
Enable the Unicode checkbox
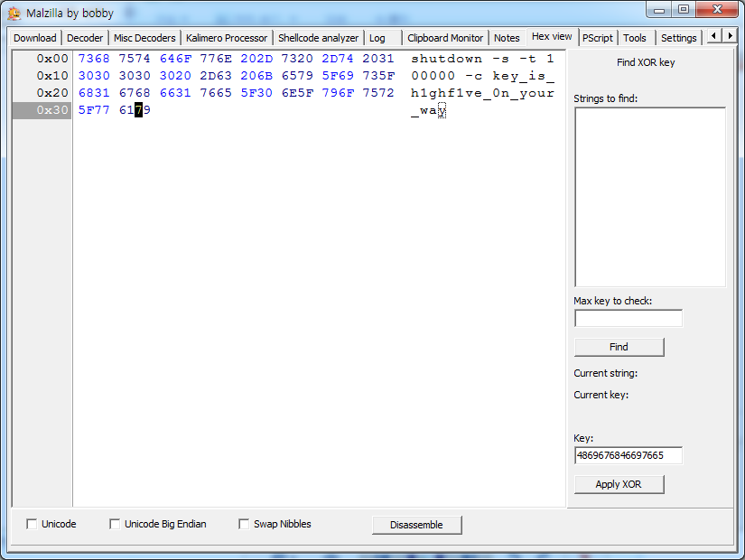pyautogui.click(x=33, y=524)
